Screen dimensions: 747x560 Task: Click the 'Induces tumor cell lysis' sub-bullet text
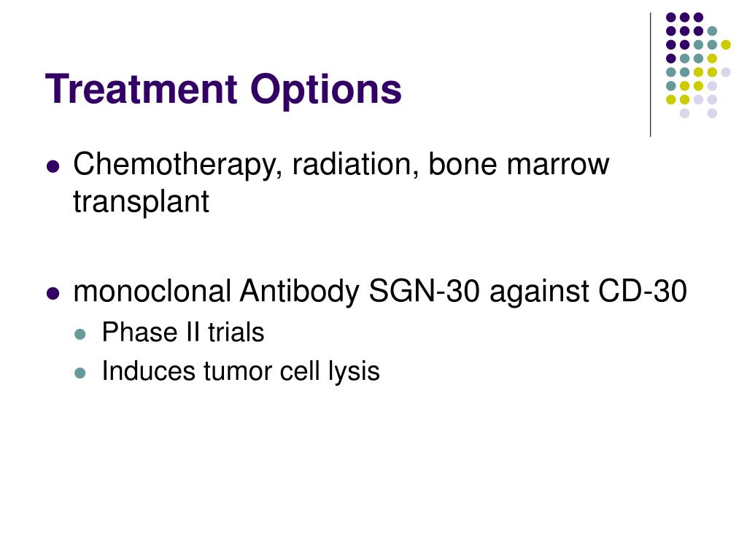(x=241, y=371)
